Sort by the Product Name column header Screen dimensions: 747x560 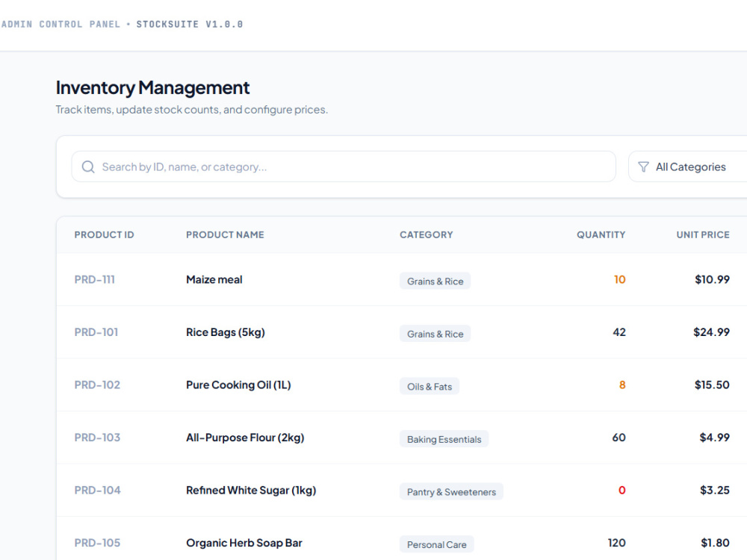point(225,234)
